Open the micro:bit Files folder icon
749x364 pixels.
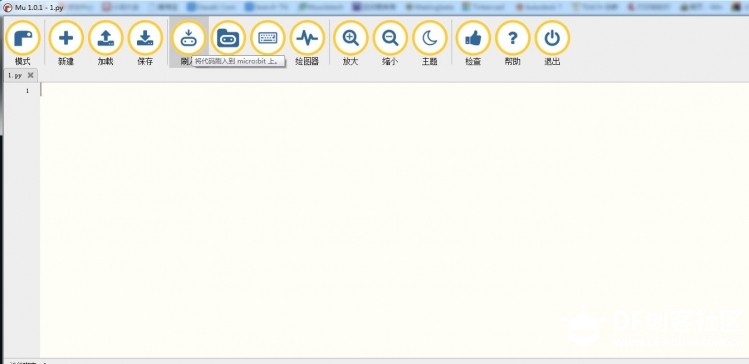tap(228, 38)
